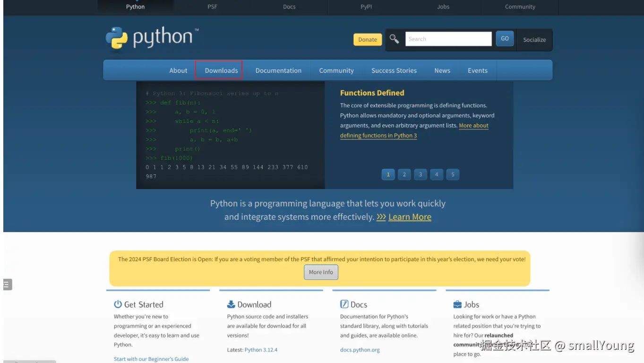Click the Download section heading

(254, 305)
